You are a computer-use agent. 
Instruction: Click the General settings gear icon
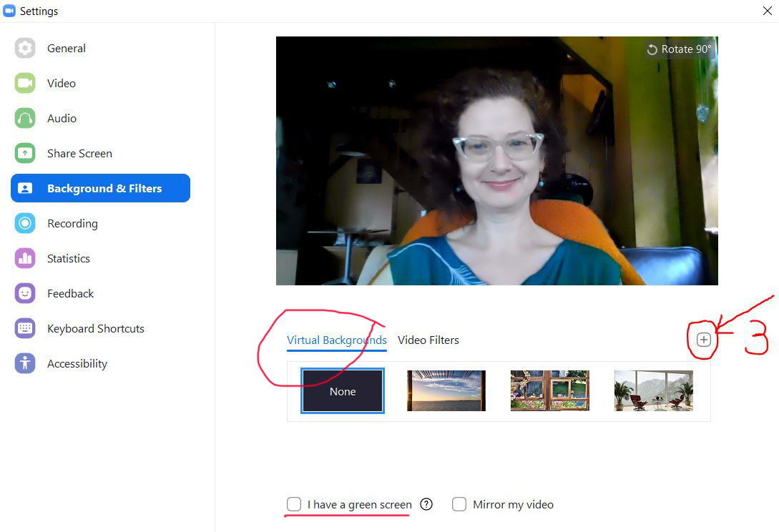25,48
